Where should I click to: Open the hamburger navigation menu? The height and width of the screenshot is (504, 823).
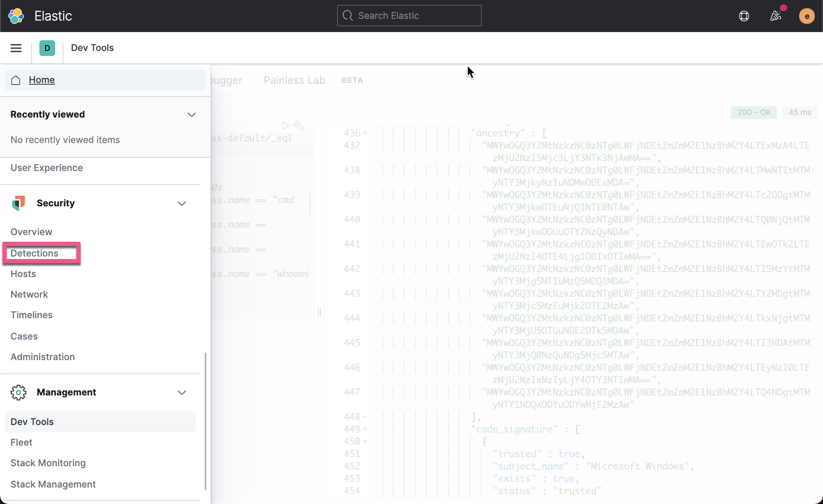[16, 48]
